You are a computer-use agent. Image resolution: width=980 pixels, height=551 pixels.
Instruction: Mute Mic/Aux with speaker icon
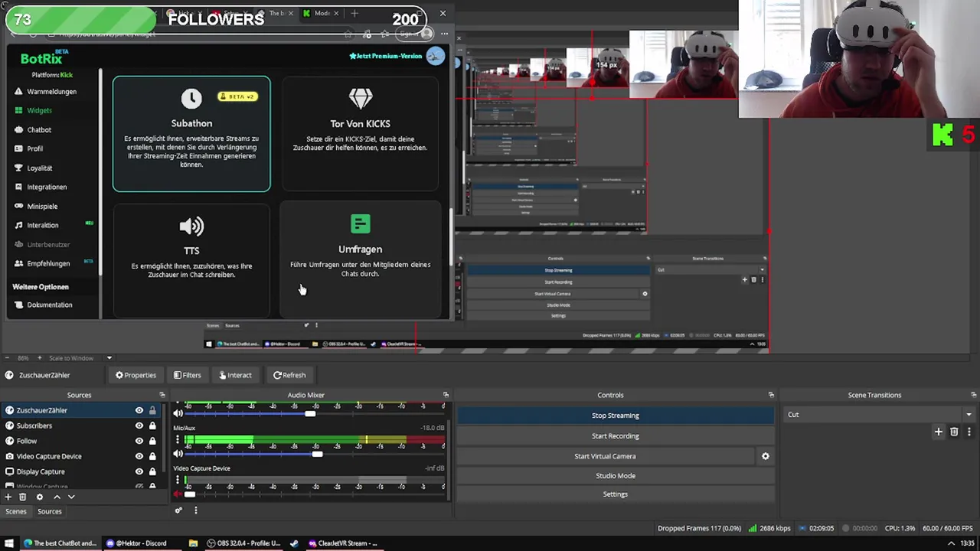pos(178,454)
